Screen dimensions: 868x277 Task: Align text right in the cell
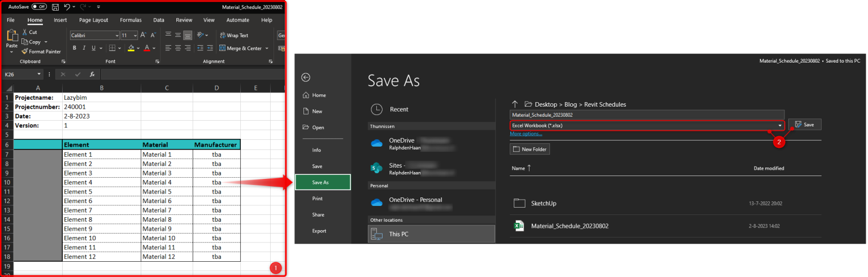pyautogui.click(x=188, y=48)
